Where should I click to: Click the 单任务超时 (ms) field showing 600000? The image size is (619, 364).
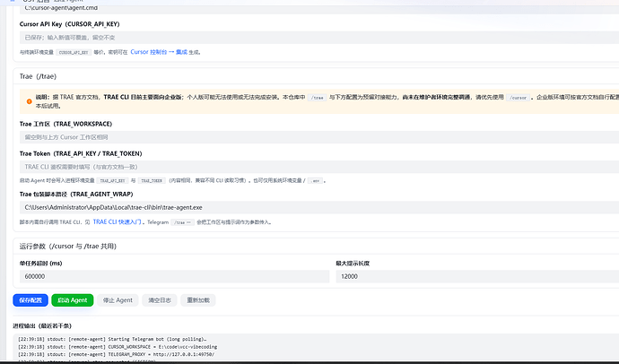tap(175, 276)
